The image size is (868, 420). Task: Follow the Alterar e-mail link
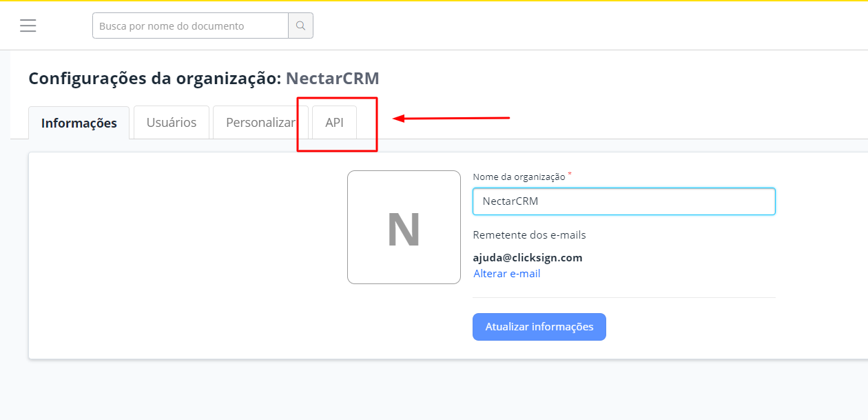point(507,274)
